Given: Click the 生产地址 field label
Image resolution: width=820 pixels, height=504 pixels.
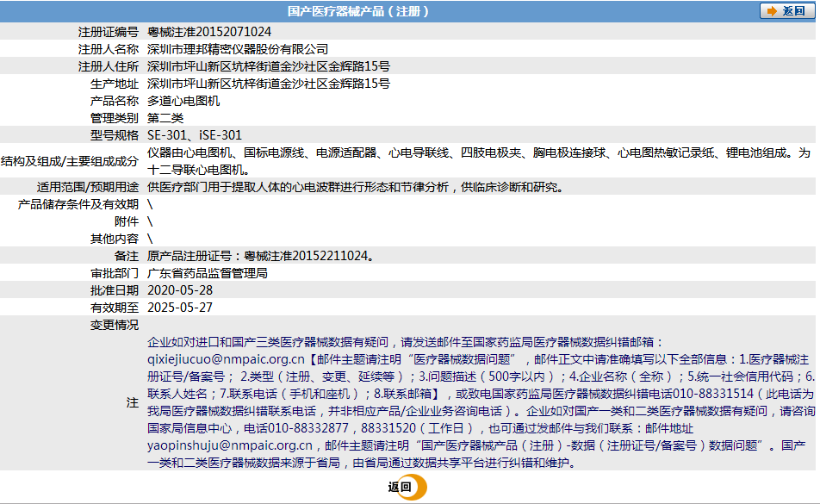Looking at the screenshot, I should click(115, 84).
